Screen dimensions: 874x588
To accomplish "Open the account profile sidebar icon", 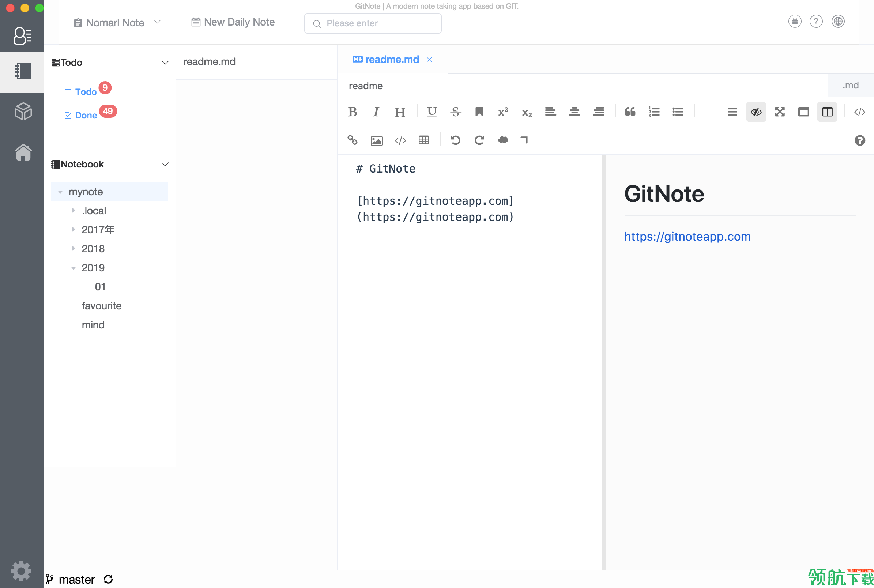I will [22, 35].
